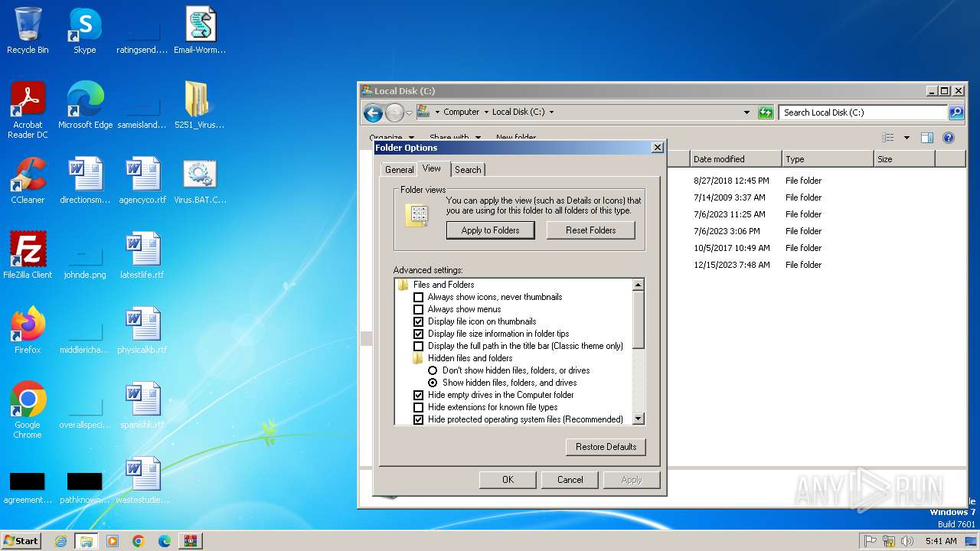This screenshot has width=980, height=551.
Task: Uncheck Hide protected operating system files
Action: [x=419, y=419]
